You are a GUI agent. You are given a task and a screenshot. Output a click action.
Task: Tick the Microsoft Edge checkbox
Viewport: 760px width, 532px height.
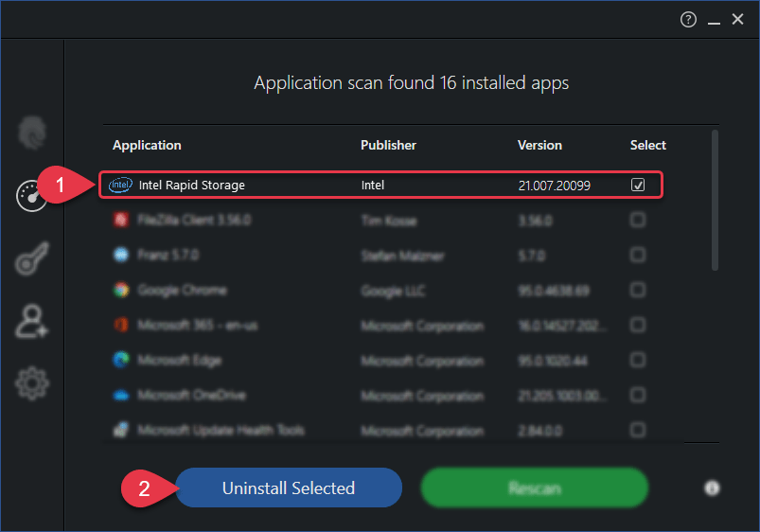click(x=637, y=360)
